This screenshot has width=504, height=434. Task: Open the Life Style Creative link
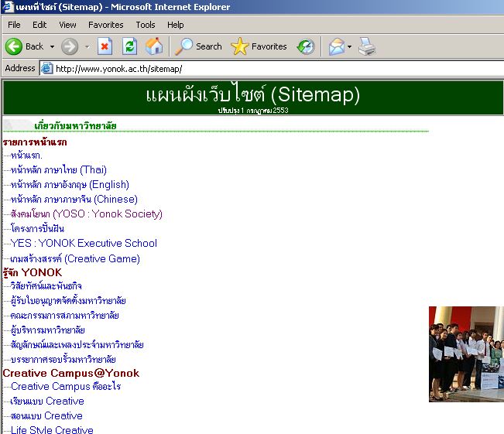click(x=52, y=429)
